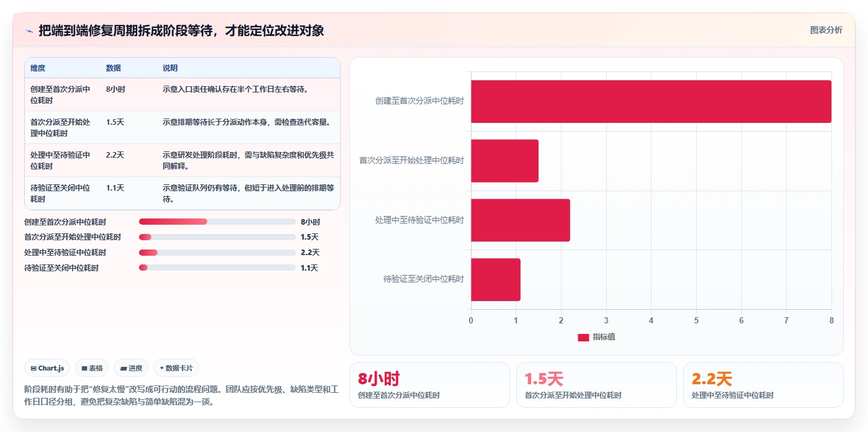Open the 2.2天 data card
868x432 pixels.
pyautogui.click(x=763, y=385)
